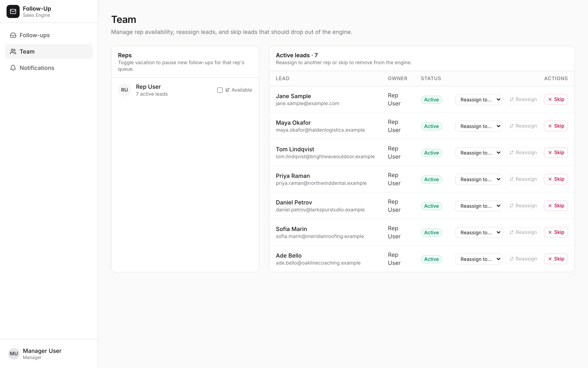This screenshot has height=368, width=588.
Task: Click the airplane vacation icon next to Available
Action: click(227, 90)
